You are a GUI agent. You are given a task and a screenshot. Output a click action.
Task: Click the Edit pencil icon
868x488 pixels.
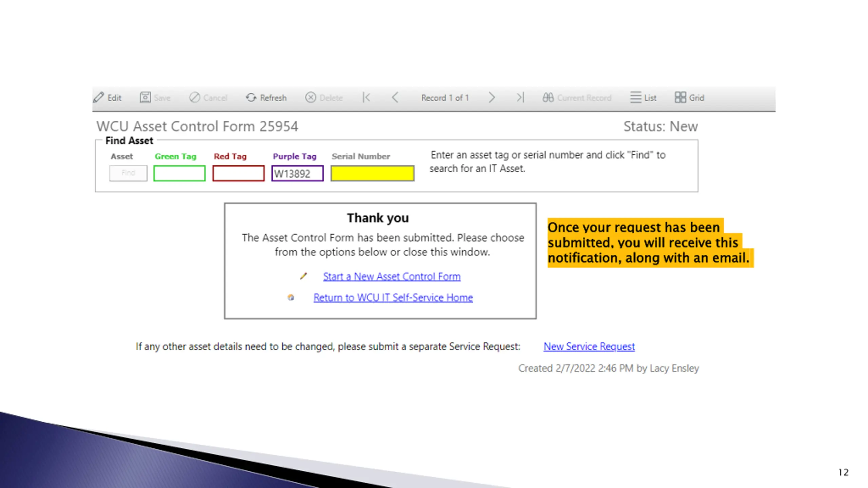[x=99, y=98]
